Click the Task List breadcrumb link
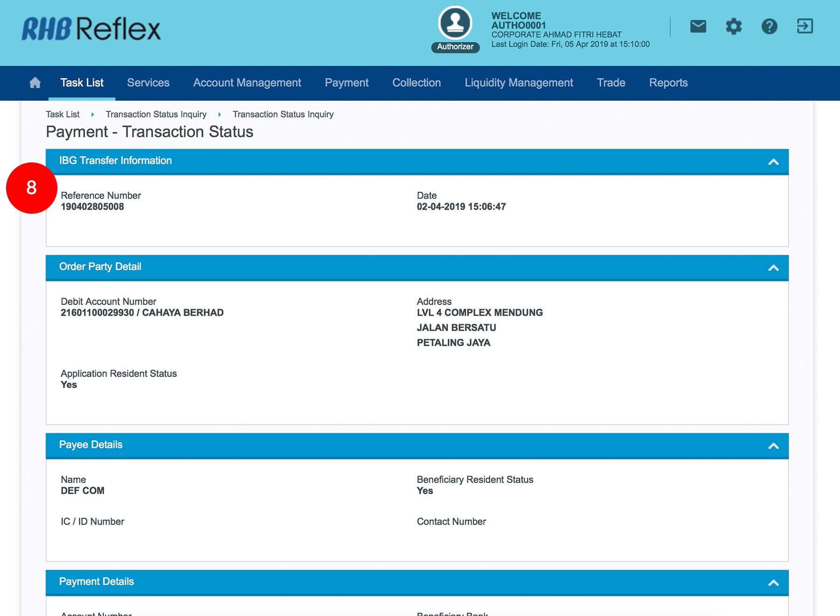The width and height of the screenshot is (840, 616). [x=63, y=114]
